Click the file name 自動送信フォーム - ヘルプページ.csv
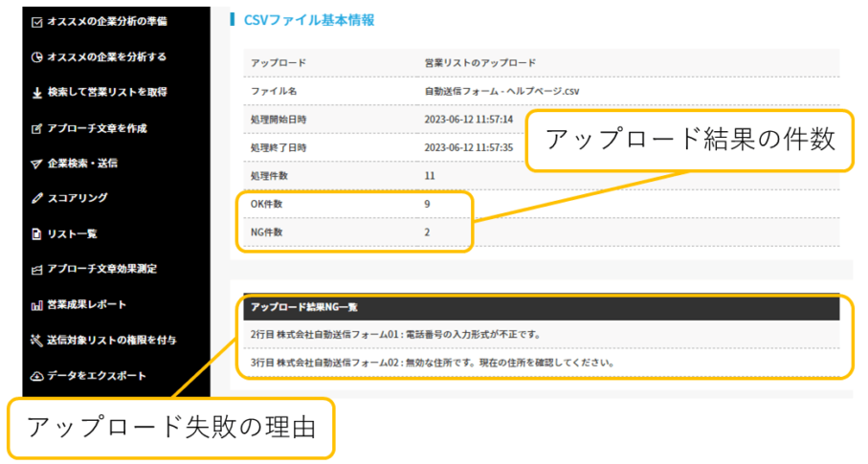Screen dimensions: 868x464 502,91
